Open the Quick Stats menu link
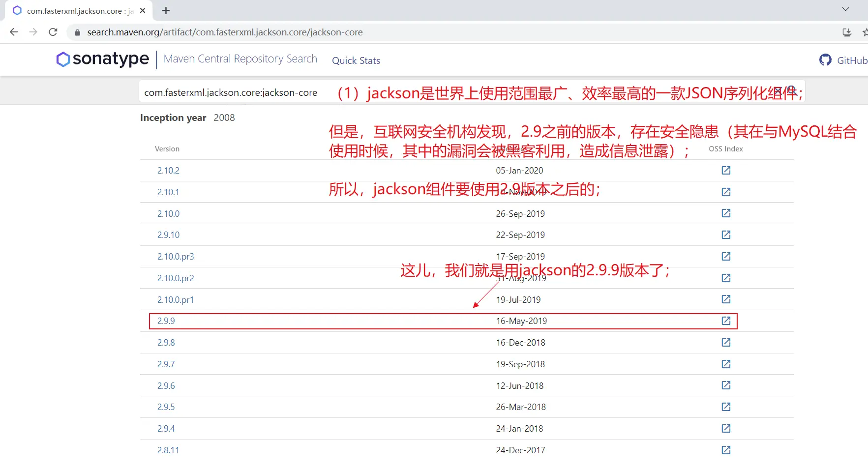The height and width of the screenshot is (469, 868). 356,60
